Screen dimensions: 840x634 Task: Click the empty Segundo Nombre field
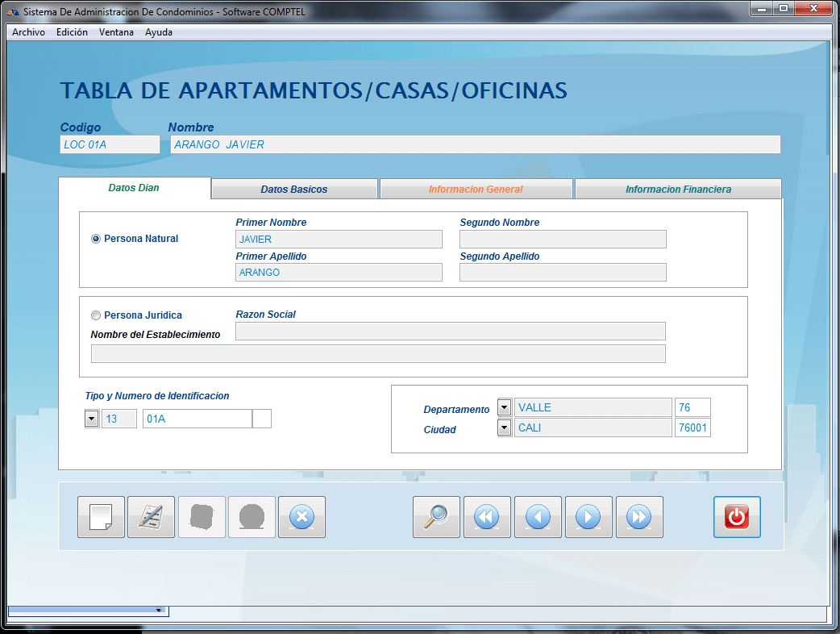563,240
